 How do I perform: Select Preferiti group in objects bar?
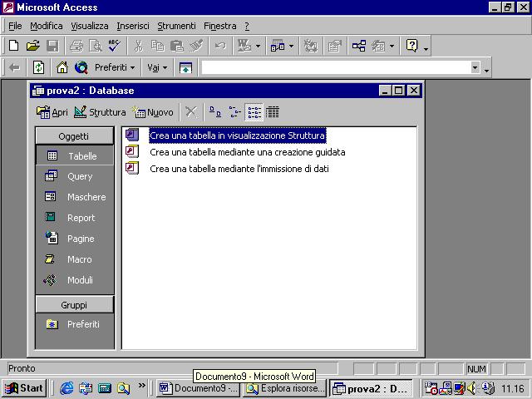(x=75, y=324)
